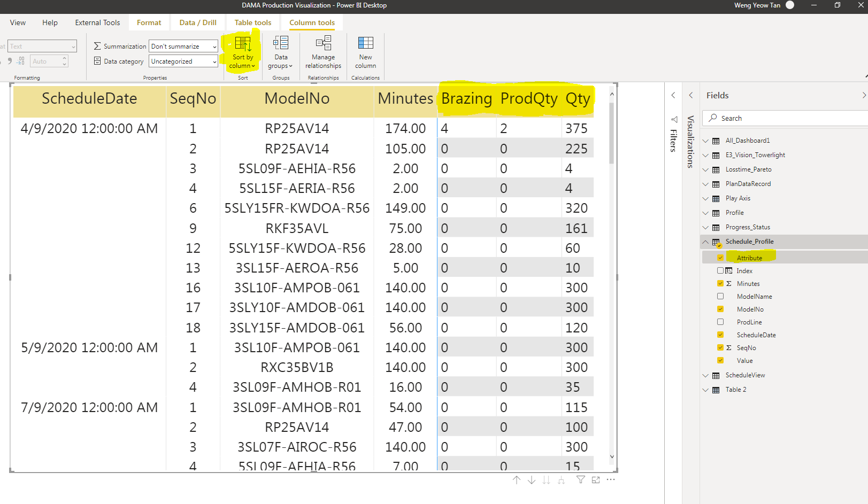Open the Data groups menu
Viewport: 868px width, 504px height.
click(281, 53)
